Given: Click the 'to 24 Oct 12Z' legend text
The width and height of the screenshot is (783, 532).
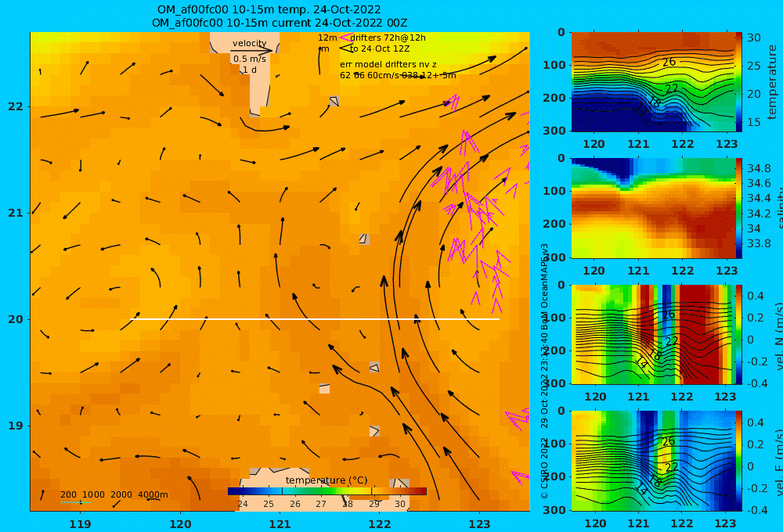Looking at the screenshot, I should [380, 49].
